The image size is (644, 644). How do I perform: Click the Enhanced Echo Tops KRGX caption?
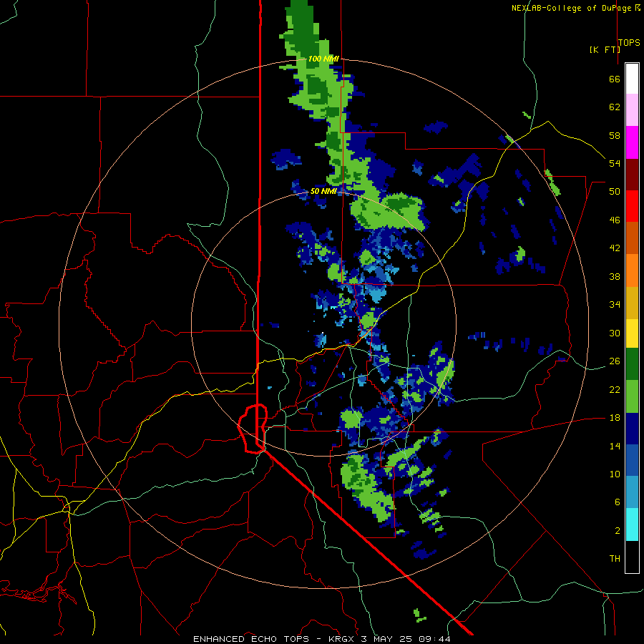(x=321, y=639)
